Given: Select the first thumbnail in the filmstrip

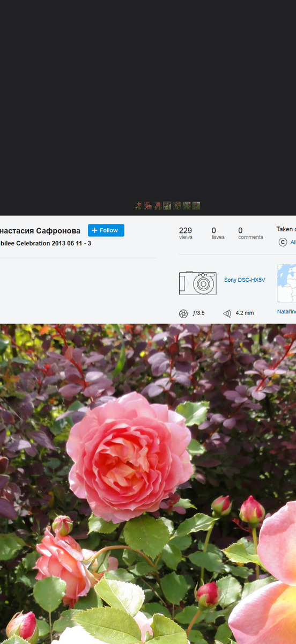Looking at the screenshot, I should point(138,206).
